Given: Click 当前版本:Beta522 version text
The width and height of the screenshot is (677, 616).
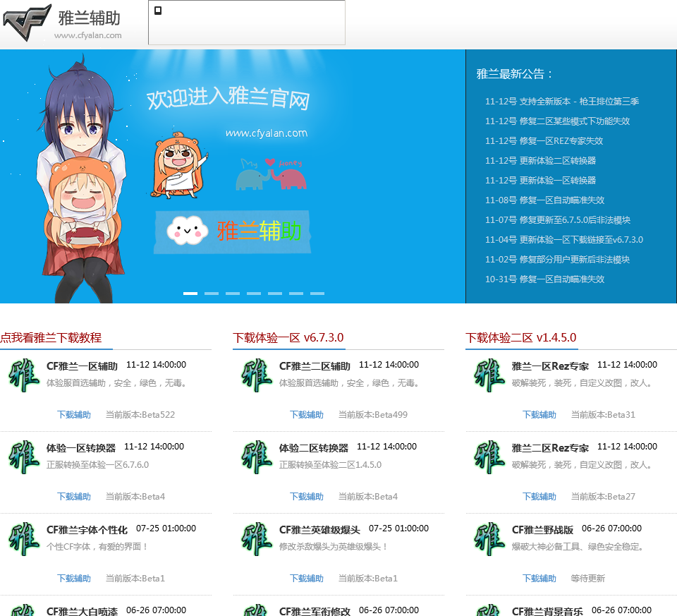Looking at the screenshot, I should point(140,415).
